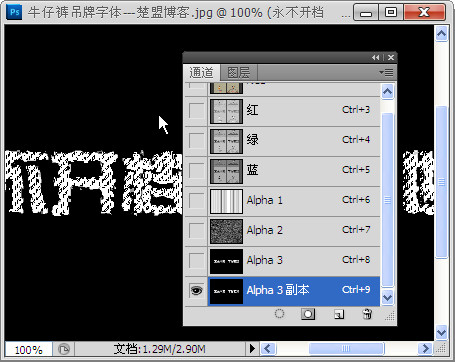The width and height of the screenshot is (455, 362).
Task: Click the Alpha 3 副本 channel thumbnail
Action: pyautogui.click(x=226, y=291)
